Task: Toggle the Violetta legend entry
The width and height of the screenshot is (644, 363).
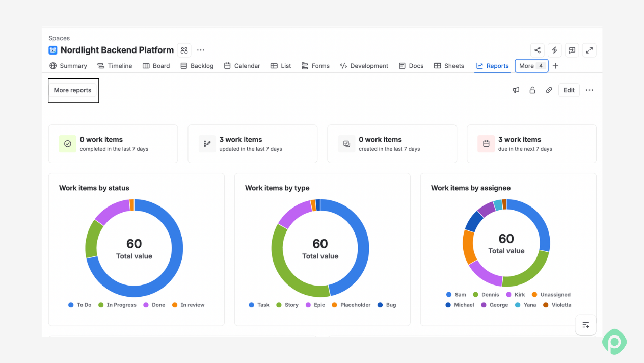Action: (x=557, y=305)
